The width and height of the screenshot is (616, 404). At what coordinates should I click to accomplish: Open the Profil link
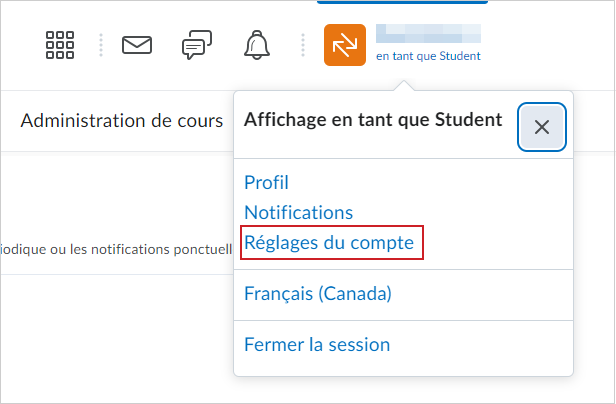click(x=266, y=182)
